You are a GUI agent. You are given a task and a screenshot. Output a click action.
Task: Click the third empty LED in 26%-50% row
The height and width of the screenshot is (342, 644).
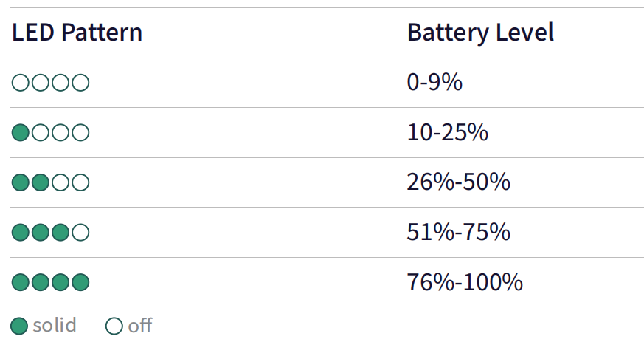pyautogui.click(x=60, y=182)
